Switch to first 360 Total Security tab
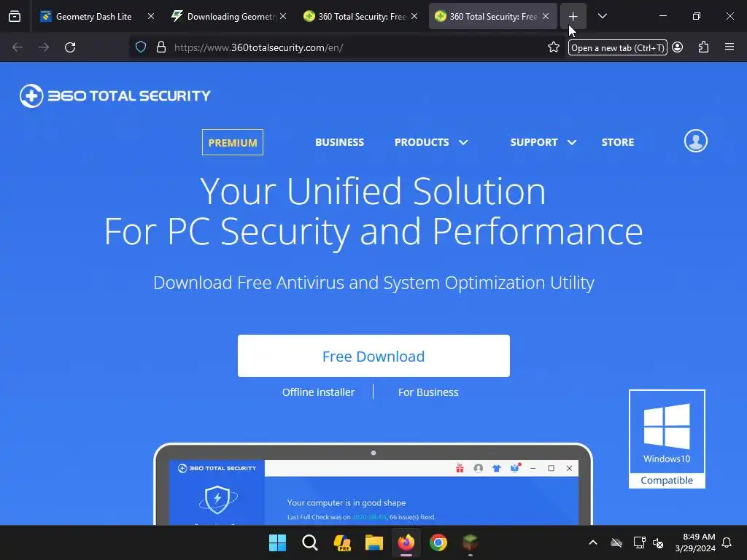The image size is (747, 560). (360, 16)
